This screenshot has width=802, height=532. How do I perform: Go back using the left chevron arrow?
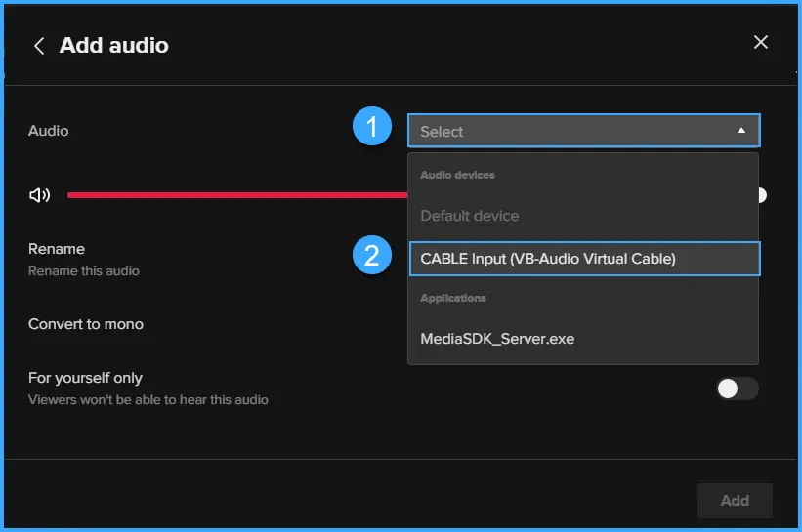pos(39,46)
